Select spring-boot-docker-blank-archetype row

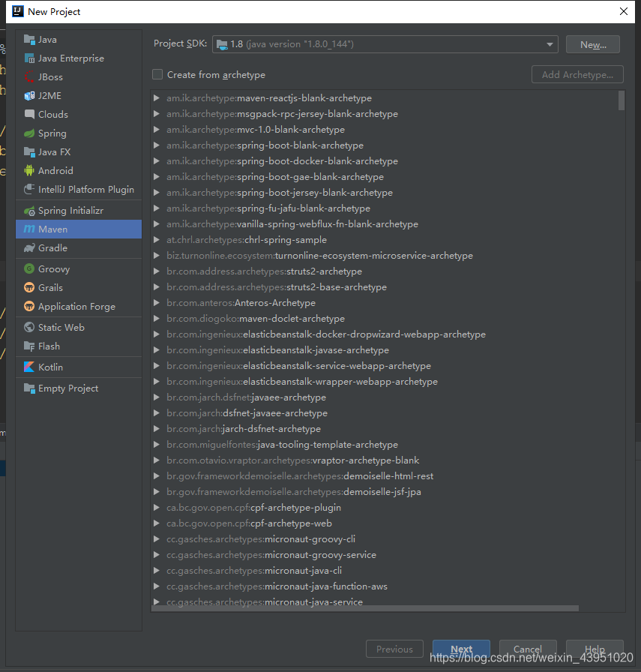tap(385, 161)
